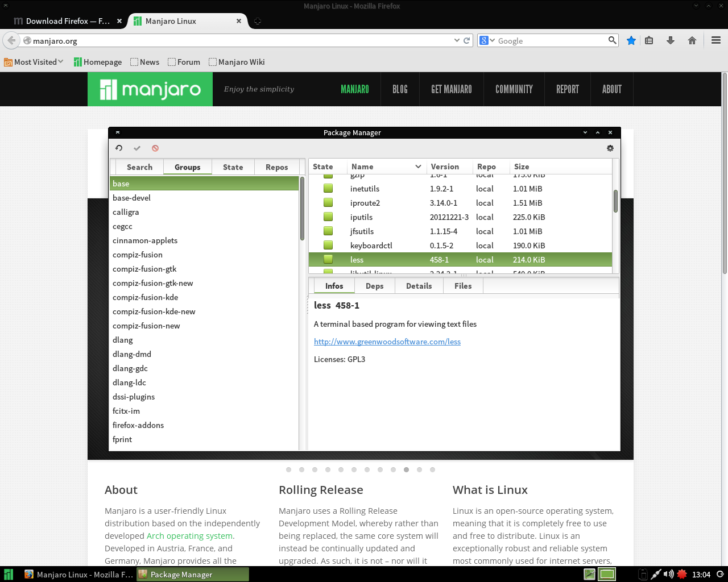Sort packages via Name column header
728x582 pixels.
pyautogui.click(x=386, y=167)
